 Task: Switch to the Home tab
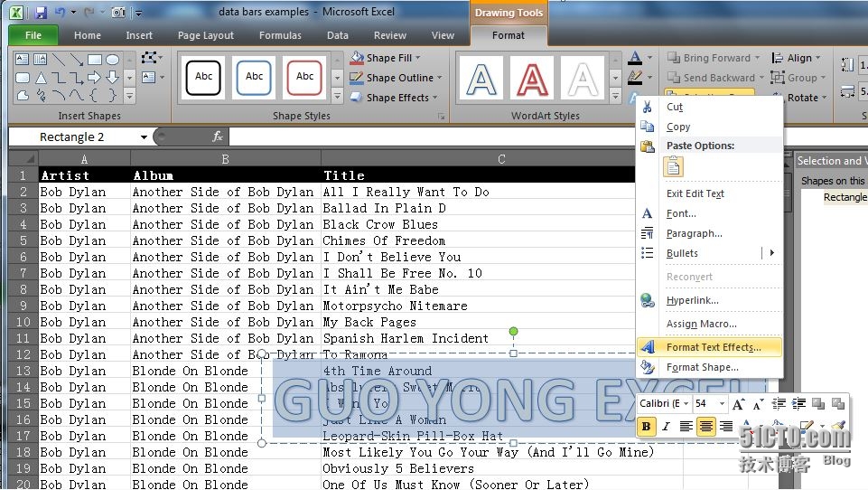88,35
